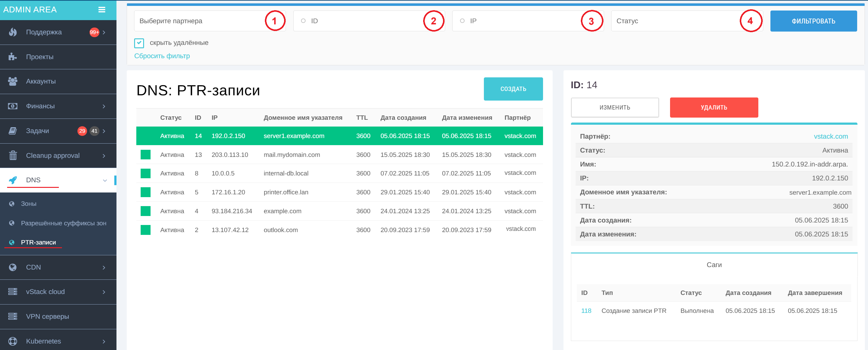
Task: Open the 'Выберите партнера' dropdown
Action: pos(202,21)
